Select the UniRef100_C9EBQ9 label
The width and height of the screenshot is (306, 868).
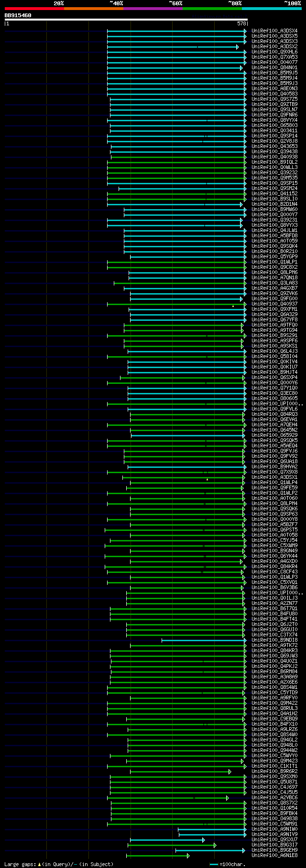(x=274, y=719)
